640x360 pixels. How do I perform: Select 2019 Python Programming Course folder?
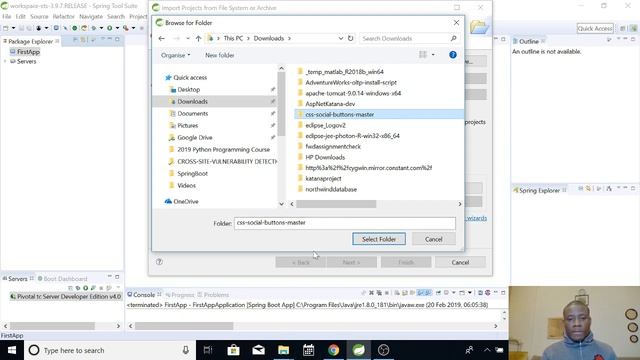223,149
